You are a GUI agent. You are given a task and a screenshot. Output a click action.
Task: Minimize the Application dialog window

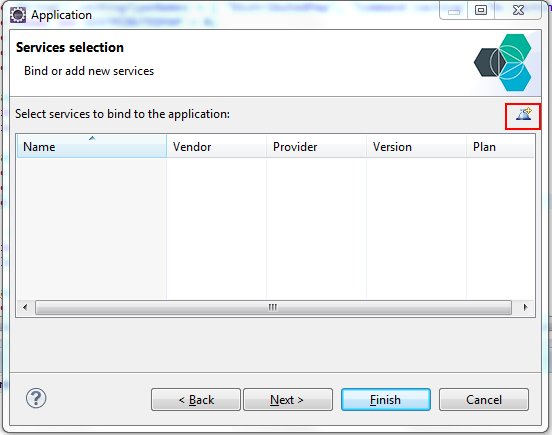coord(454,11)
